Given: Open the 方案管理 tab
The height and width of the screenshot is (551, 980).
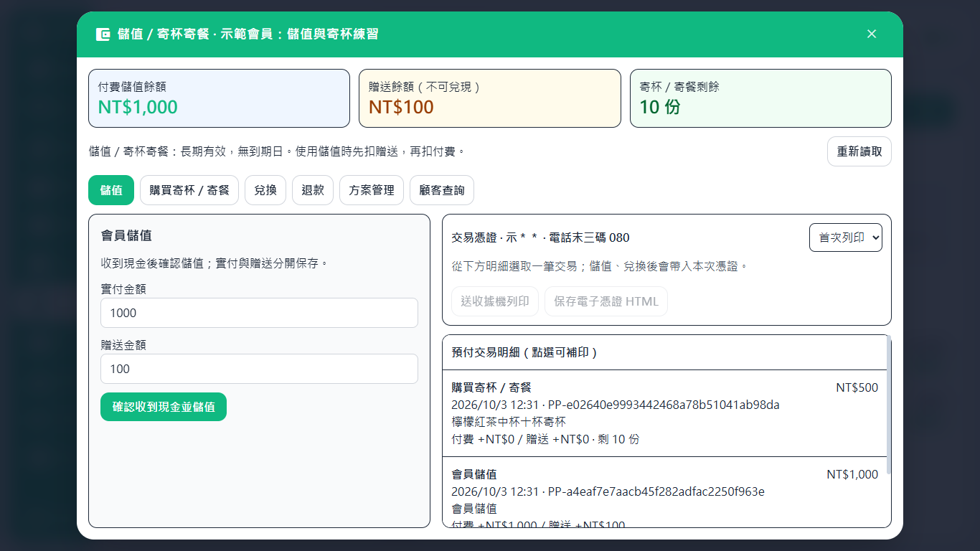Looking at the screenshot, I should point(372,190).
